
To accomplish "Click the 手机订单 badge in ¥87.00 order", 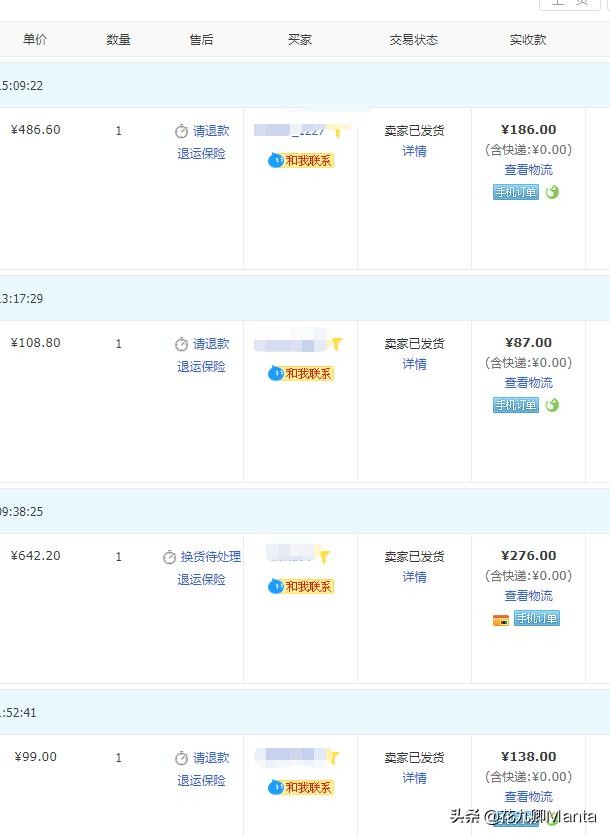I will click(516, 405).
